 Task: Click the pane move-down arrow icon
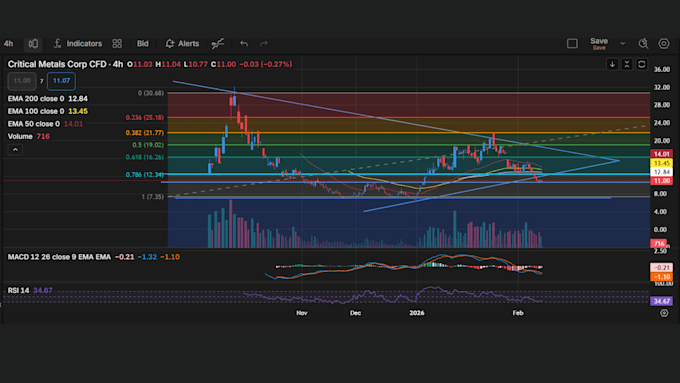(612, 65)
